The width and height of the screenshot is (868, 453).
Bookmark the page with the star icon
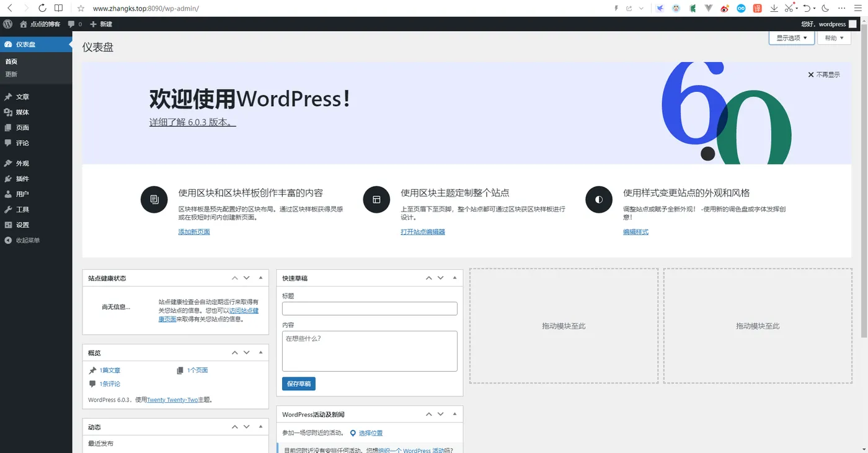[x=81, y=9]
